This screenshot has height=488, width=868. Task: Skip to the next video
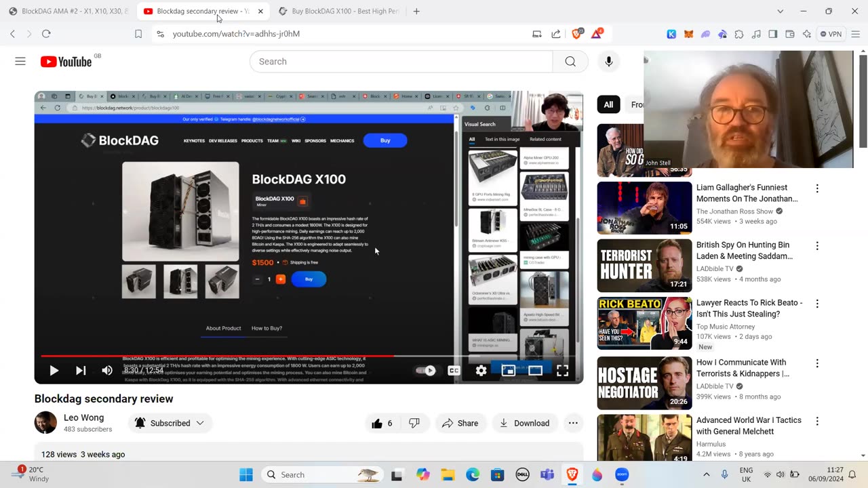click(x=81, y=370)
